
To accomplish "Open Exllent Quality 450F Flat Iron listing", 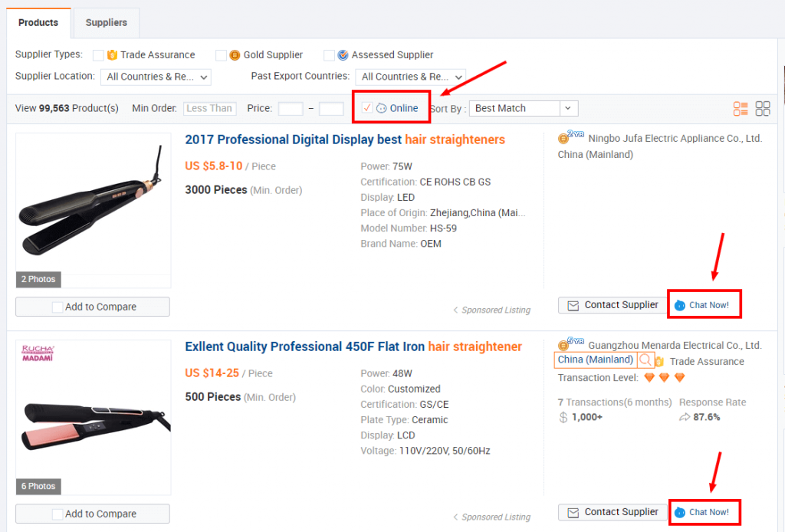I will tap(353, 346).
